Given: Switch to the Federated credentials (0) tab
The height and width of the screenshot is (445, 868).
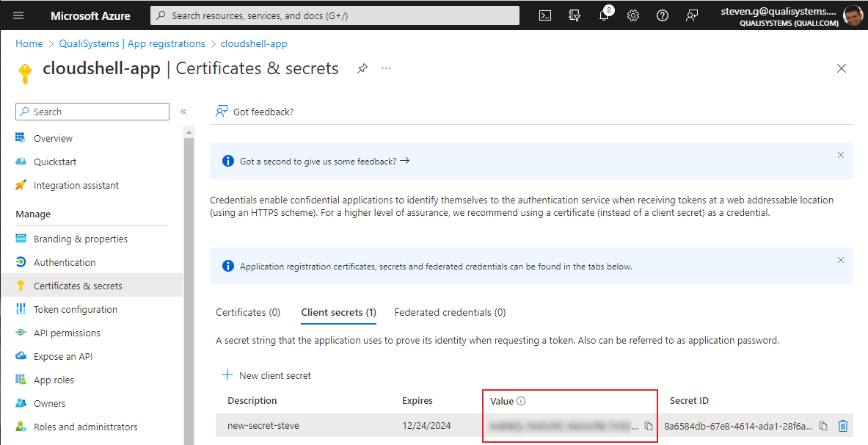Looking at the screenshot, I should [450, 312].
